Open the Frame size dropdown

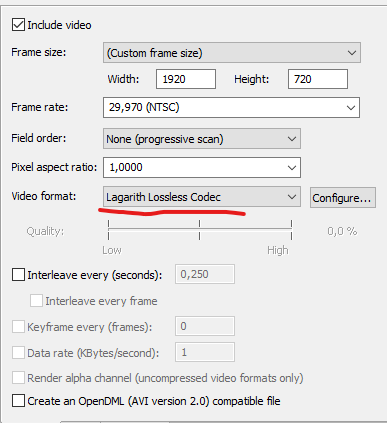[232, 53]
